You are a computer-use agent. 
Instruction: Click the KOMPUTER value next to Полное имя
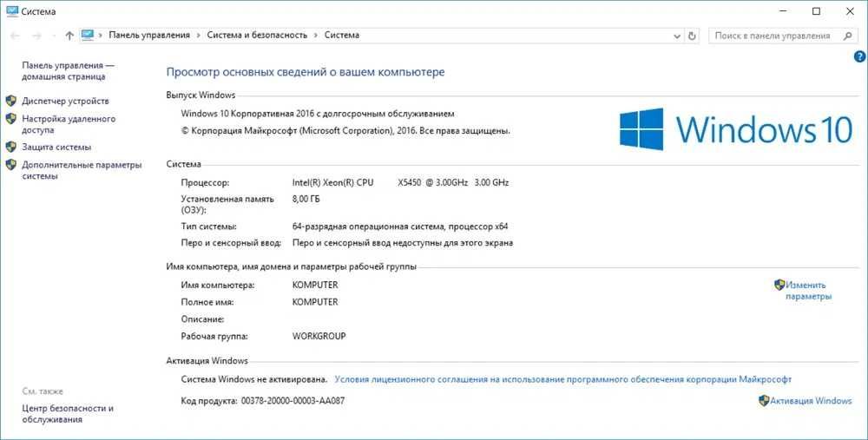(315, 302)
